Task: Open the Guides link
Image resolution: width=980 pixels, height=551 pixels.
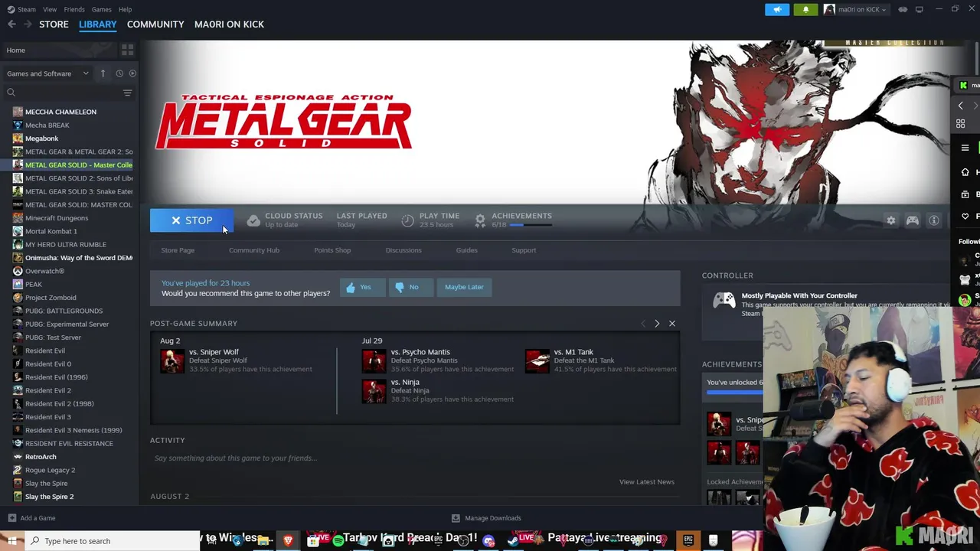Action: pos(466,250)
